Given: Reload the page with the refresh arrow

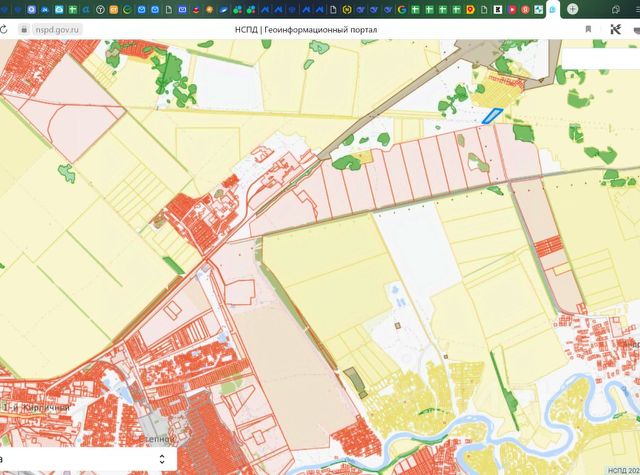Looking at the screenshot, I should point(3,29).
